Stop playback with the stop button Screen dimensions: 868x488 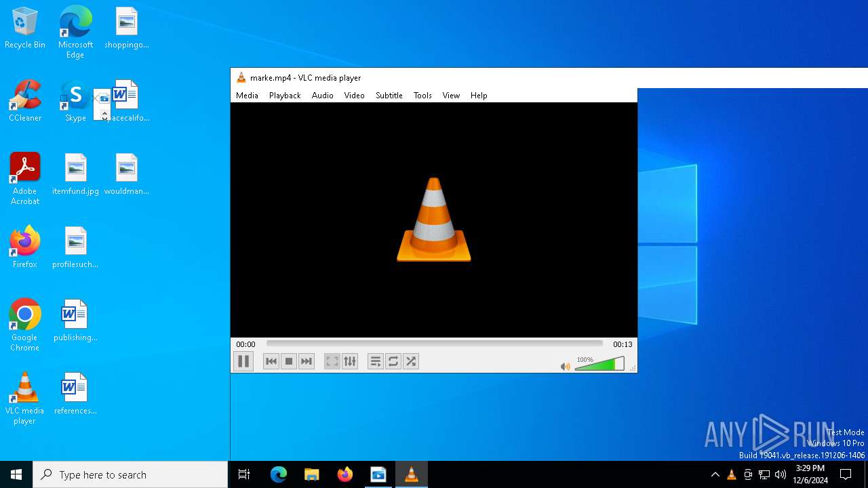coord(289,361)
